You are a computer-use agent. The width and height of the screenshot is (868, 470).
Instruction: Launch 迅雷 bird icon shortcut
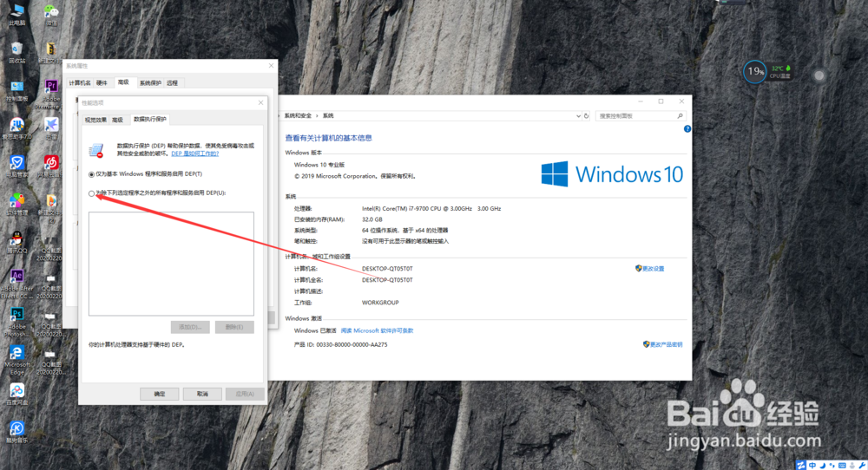coord(51,129)
